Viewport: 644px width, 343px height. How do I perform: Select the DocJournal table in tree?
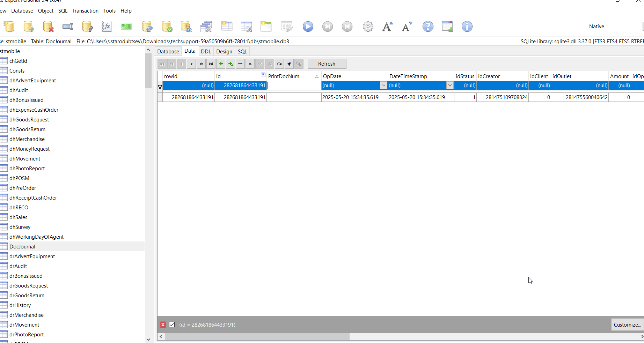click(22, 246)
